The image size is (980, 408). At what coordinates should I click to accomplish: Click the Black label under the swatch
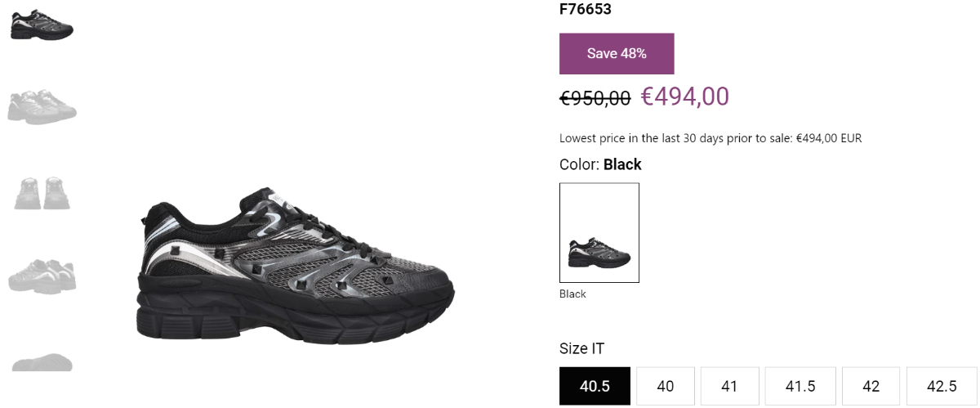pyautogui.click(x=572, y=294)
